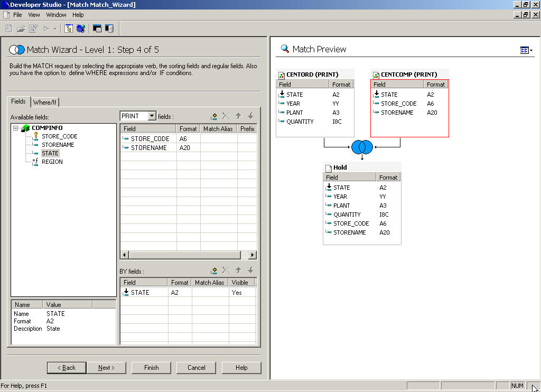
Task: Click the Back button
Action: [x=67, y=368]
